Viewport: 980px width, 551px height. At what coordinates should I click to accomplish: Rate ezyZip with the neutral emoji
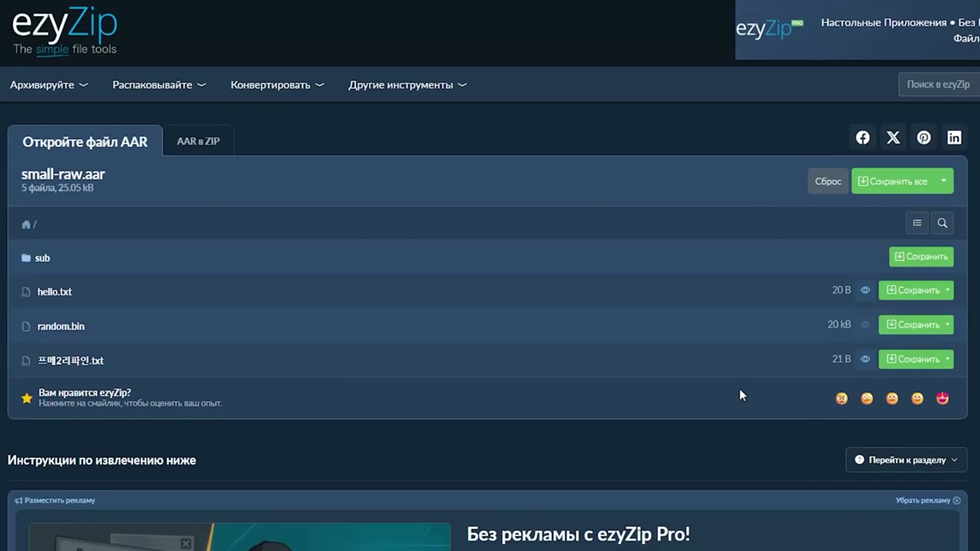tap(892, 398)
